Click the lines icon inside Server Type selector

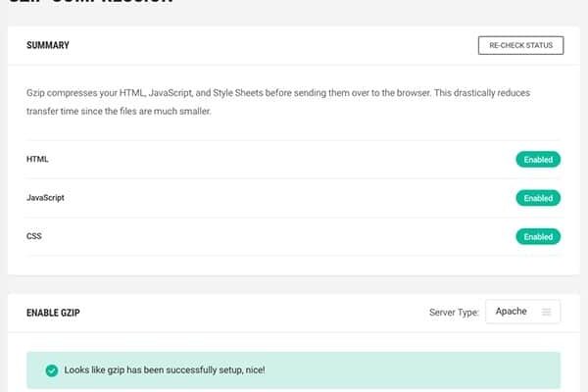546,313
